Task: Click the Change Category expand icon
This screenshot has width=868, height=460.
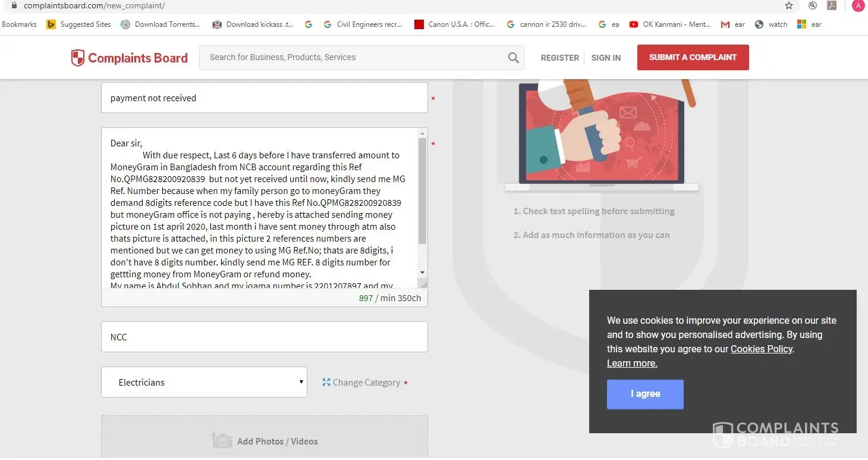Action: pyautogui.click(x=326, y=382)
